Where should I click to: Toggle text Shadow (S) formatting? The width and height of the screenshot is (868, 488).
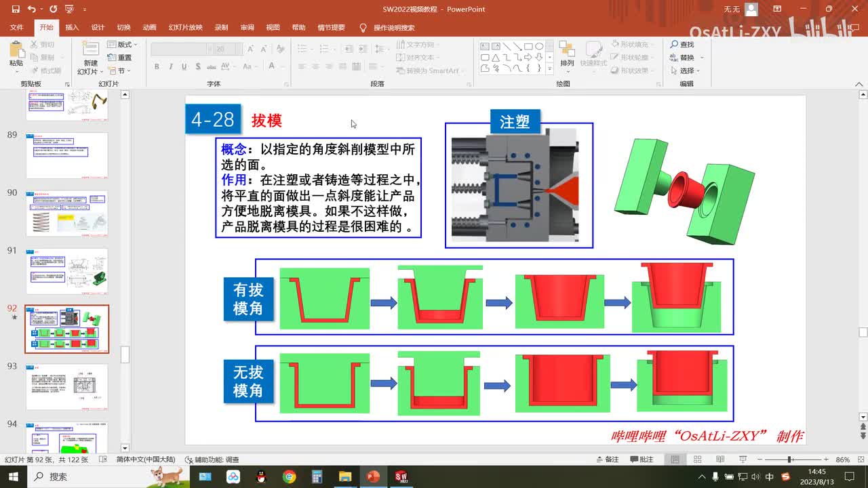coord(198,66)
